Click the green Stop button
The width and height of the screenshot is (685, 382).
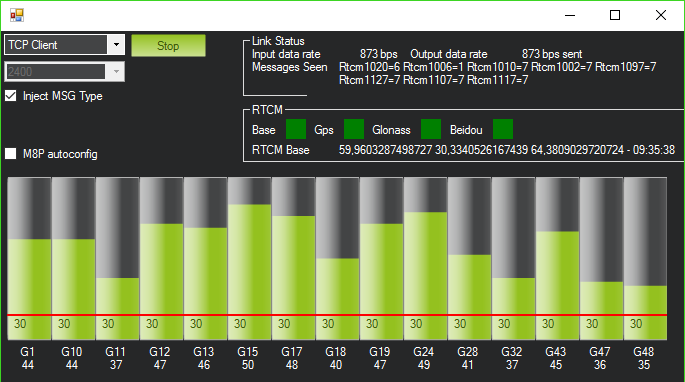coord(168,45)
